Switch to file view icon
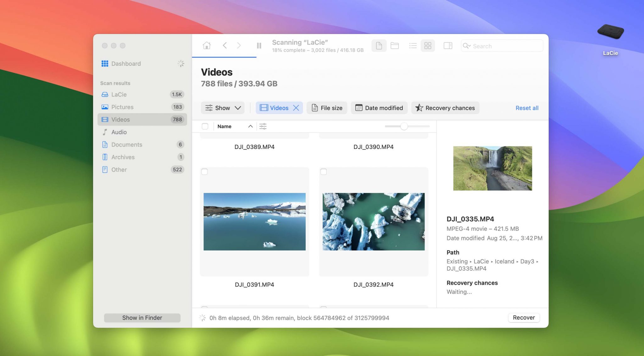 [x=379, y=46]
